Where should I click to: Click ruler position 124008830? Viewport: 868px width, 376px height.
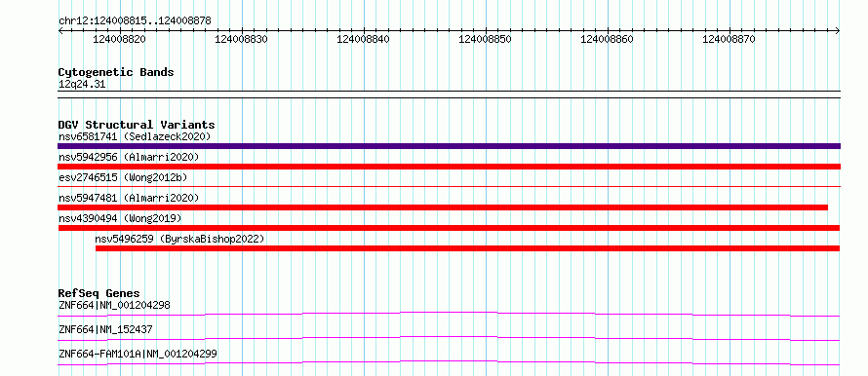pyautogui.click(x=241, y=39)
